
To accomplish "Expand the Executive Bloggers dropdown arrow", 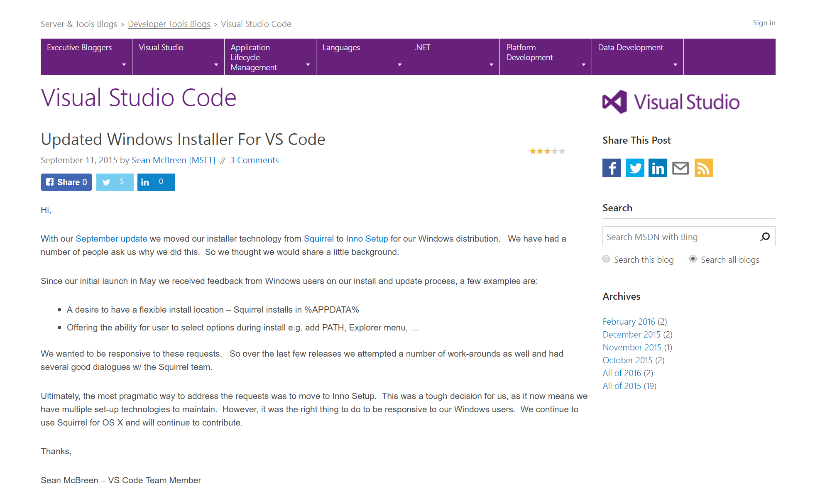I will point(124,65).
